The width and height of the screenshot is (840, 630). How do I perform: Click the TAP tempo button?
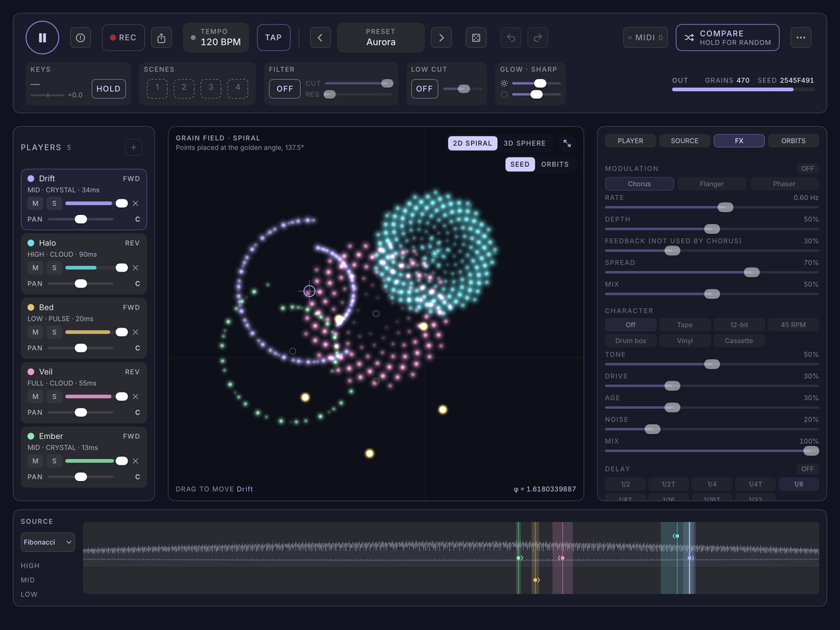pos(274,38)
